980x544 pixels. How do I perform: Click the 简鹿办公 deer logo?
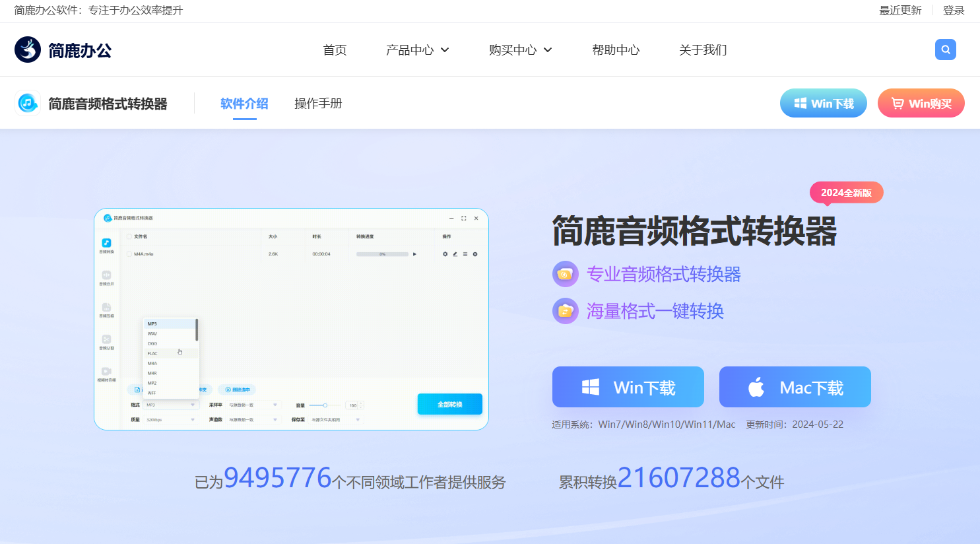[28, 50]
